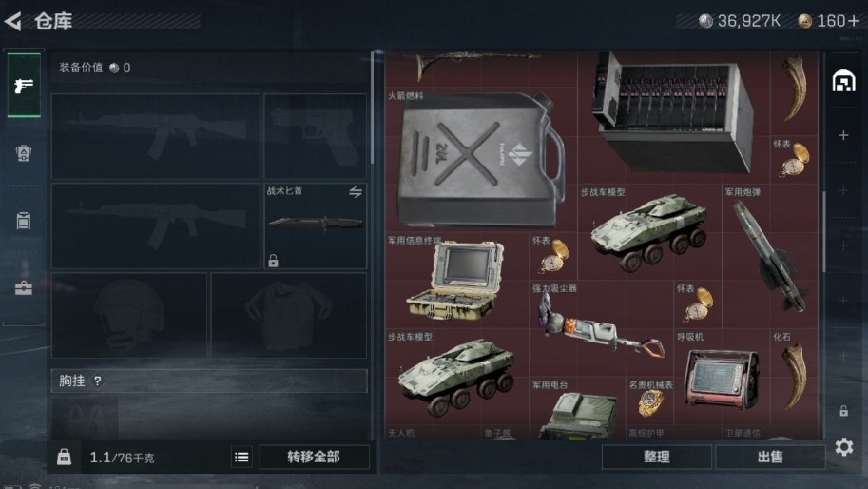Go back using the arrow beside 仓库
Screen dimensions: 868x489
pyautogui.click(x=13, y=22)
